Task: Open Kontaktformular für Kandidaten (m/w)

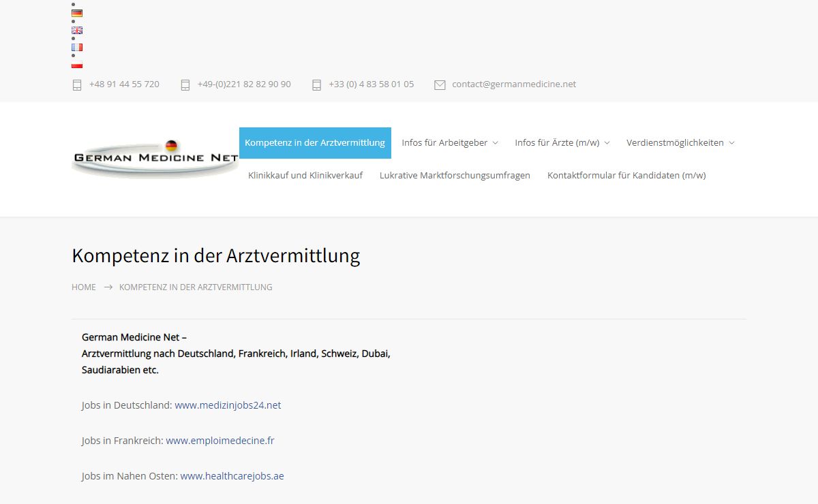Action: 626,175
